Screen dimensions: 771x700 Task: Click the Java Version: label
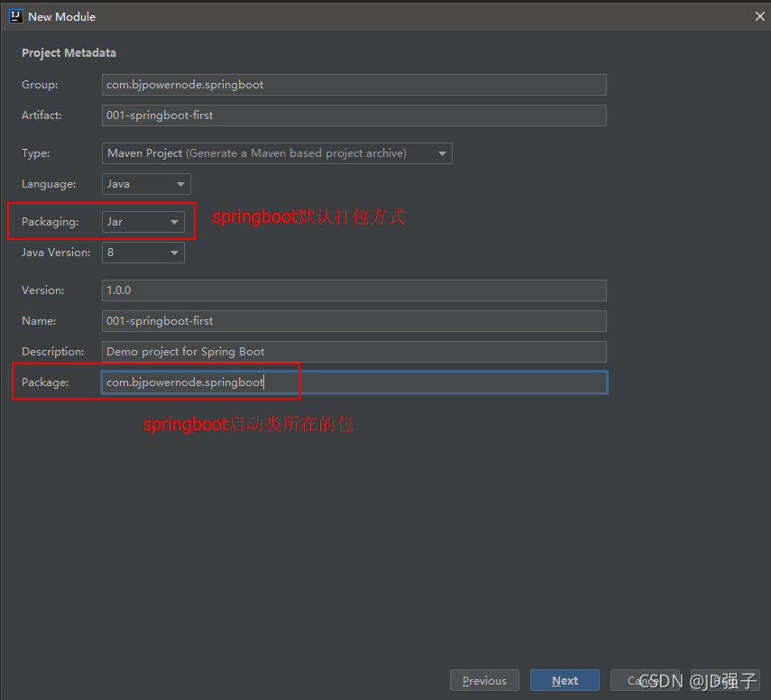[x=56, y=253]
